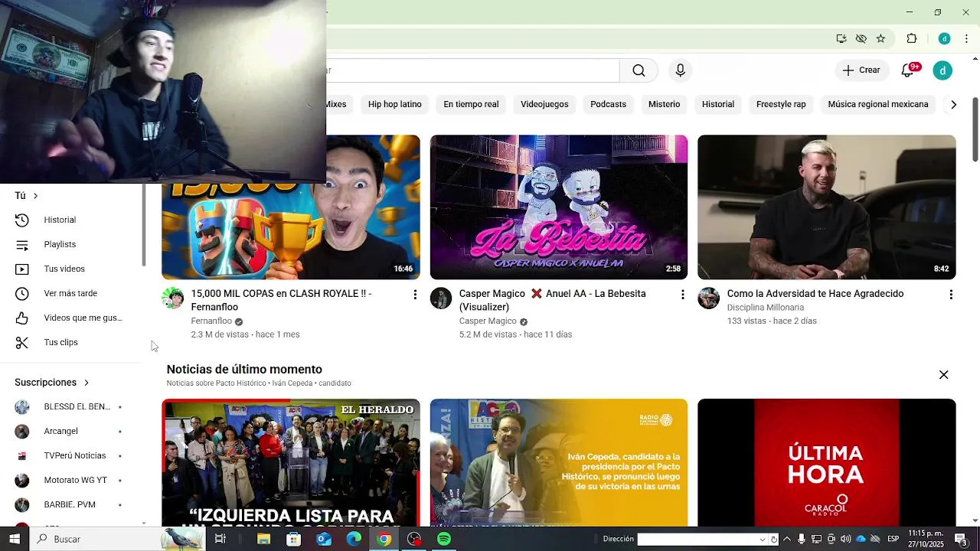Expand the Tú section chevron
This screenshot has width=980, height=551.
click(34, 196)
